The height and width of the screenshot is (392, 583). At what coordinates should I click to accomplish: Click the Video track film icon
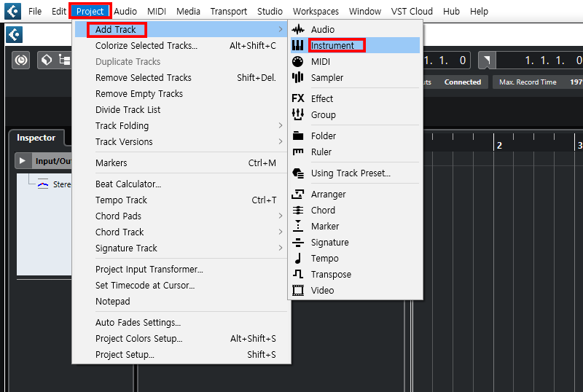point(298,290)
